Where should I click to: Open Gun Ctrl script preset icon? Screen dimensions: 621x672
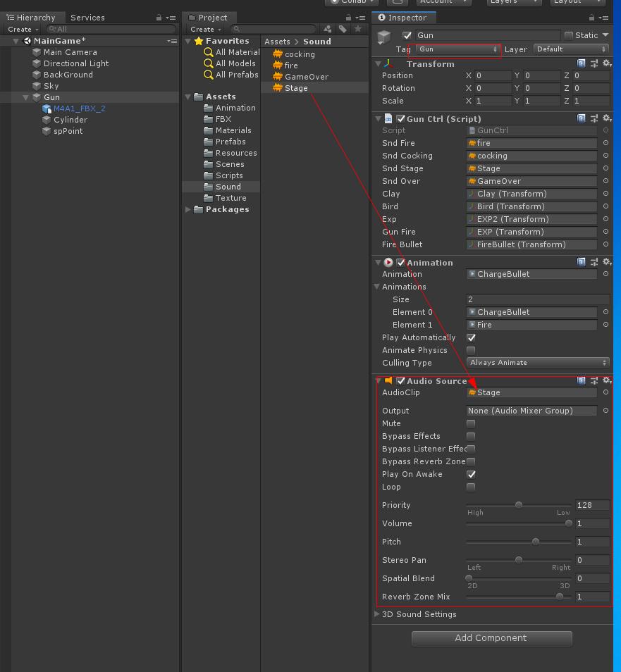594,118
